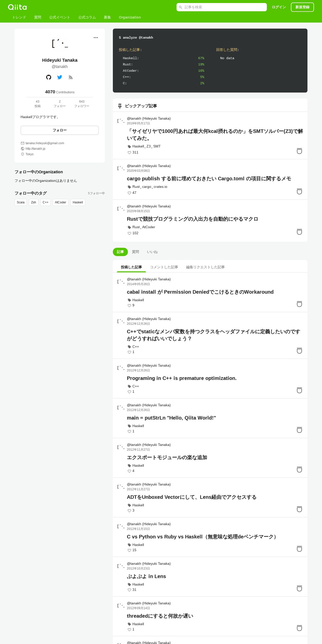Screen dimensions: 322x644
Task: Click the AtCoder followed tag chip
Action: [x=60, y=202]
